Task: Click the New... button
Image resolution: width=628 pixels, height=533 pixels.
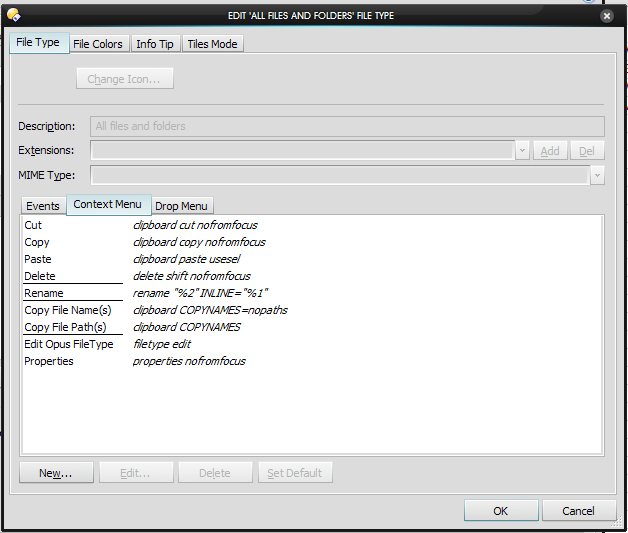Action: [x=56, y=473]
